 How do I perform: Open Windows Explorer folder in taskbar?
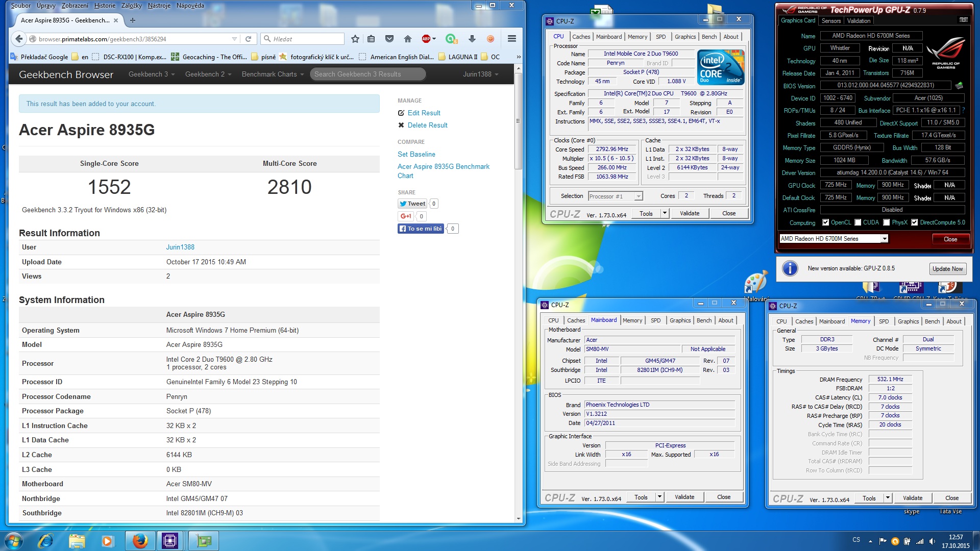77,541
